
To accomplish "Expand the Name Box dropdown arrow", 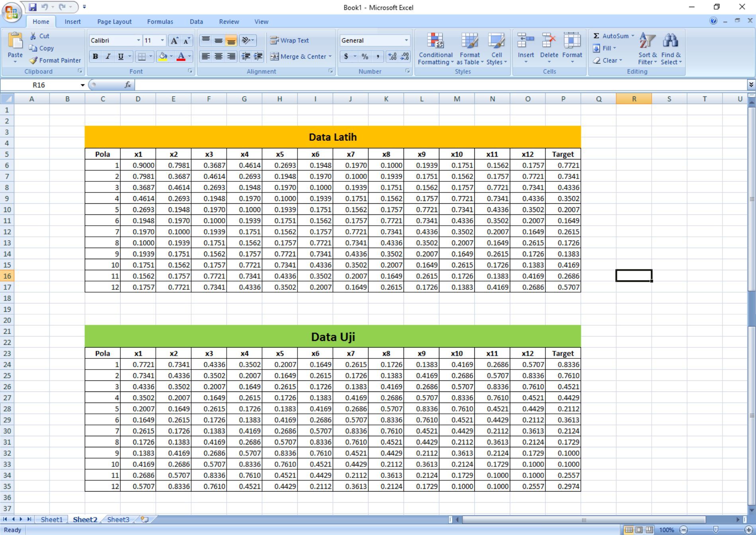I will [82, 85].
